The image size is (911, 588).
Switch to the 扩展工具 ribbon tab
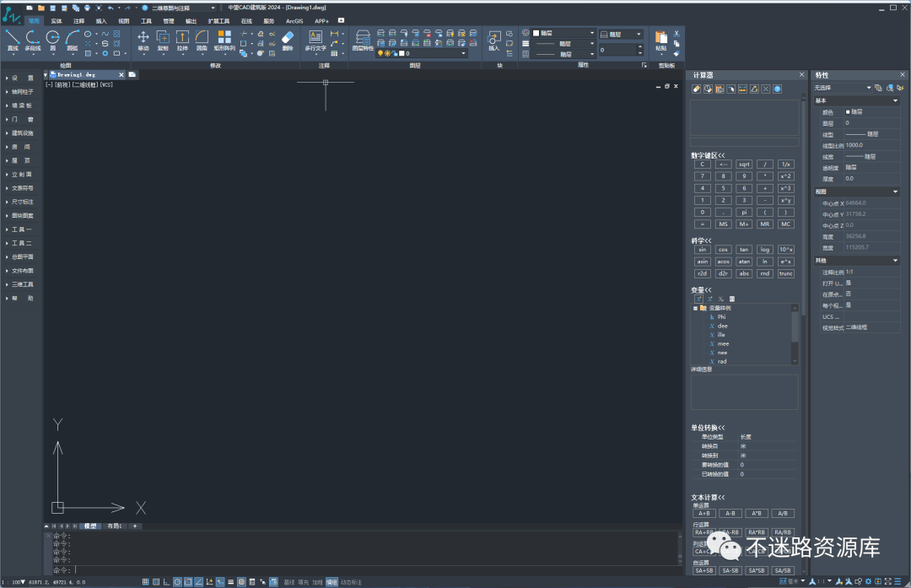point(219,21)
